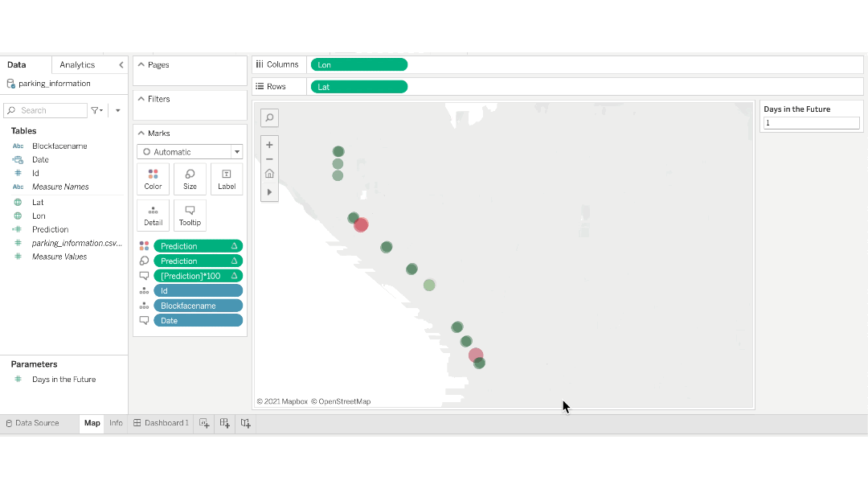The width and height of the screenshot is (868, 489).
Task: Collapse the Pages shelf
Action: point(142,64)
